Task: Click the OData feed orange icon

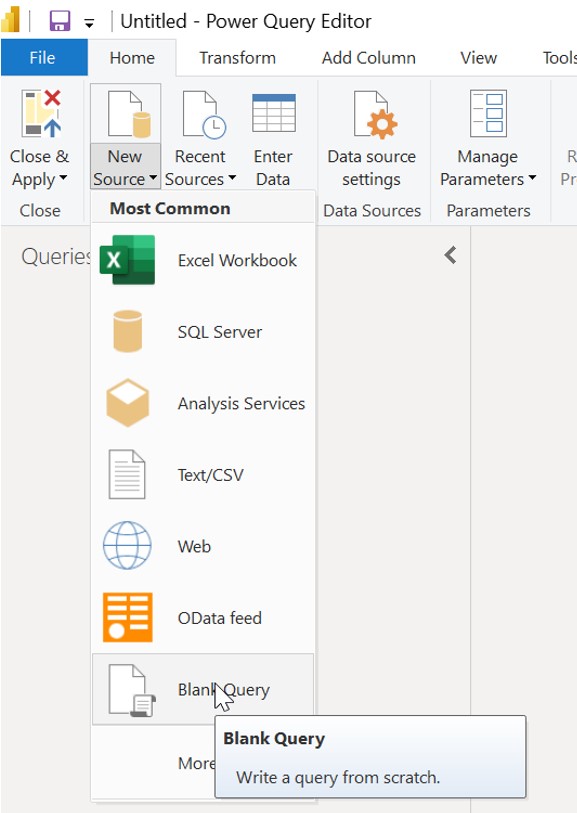Action: point(128,618)
